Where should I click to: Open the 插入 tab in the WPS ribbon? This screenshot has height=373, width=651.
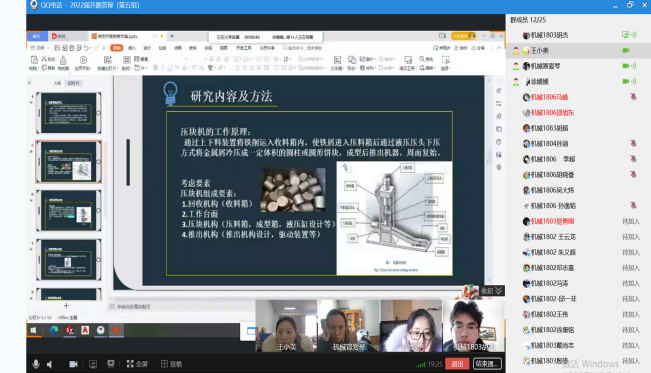pos(132,48)
